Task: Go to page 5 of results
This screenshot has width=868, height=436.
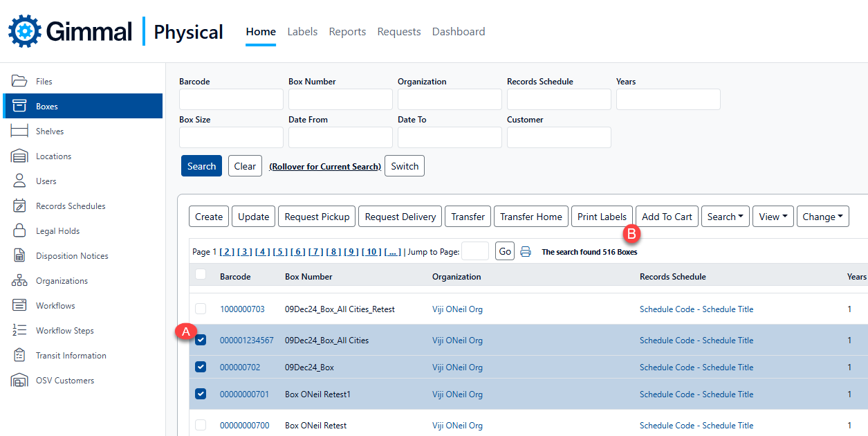Action: [x=280, y=252]
